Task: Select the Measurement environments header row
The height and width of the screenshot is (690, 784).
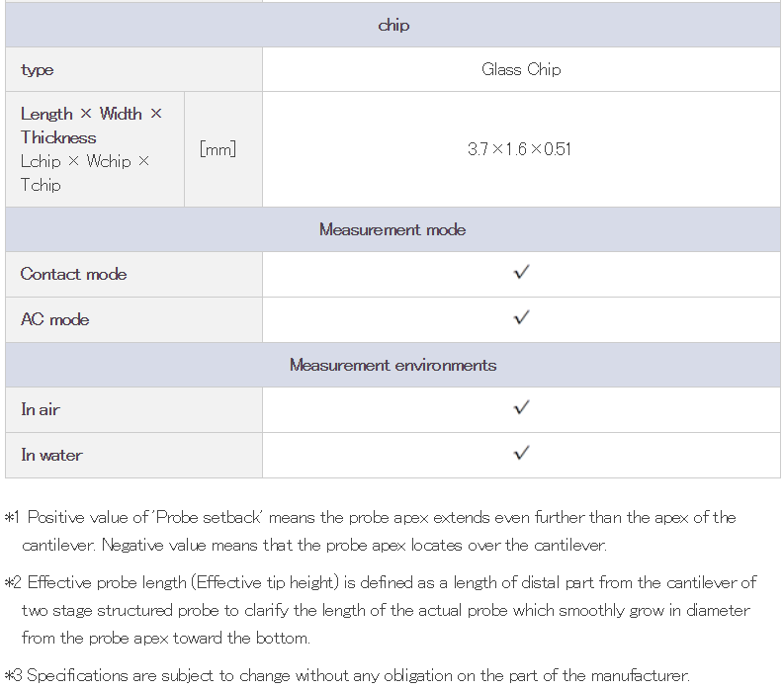Action: pyautogui.click(x=393, y=365)
